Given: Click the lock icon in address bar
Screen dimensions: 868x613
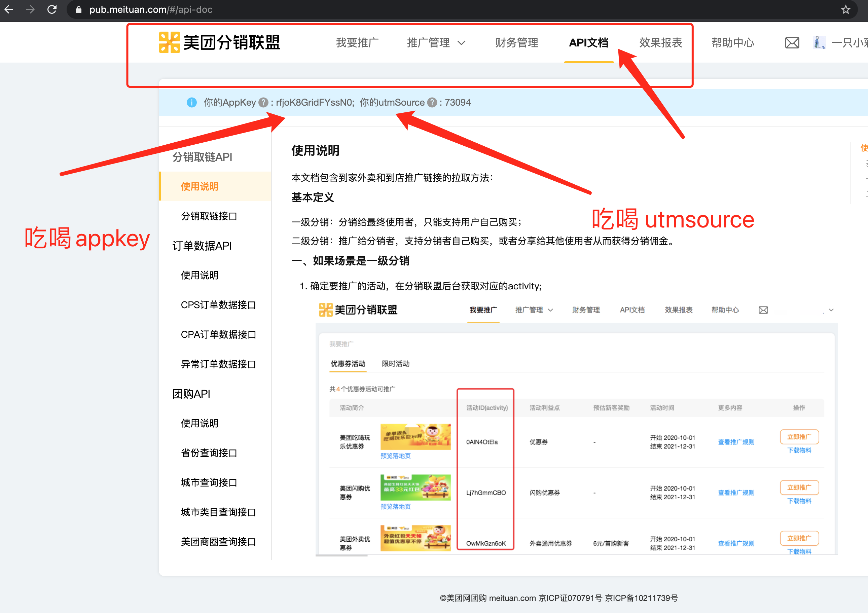Looking at the screenshot, I should click(x=79, y=10).
